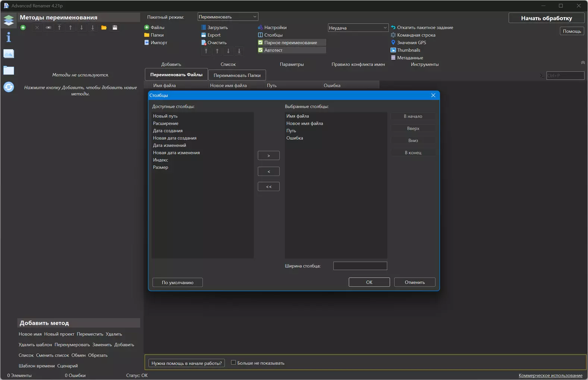Click the Ctrl+P command input box

pos(565,76)
